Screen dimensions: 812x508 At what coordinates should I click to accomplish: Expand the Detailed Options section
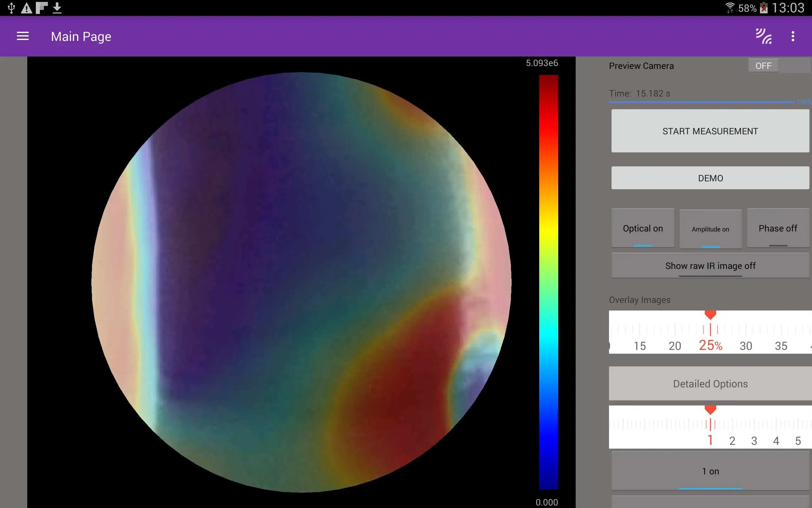[710, 383]
